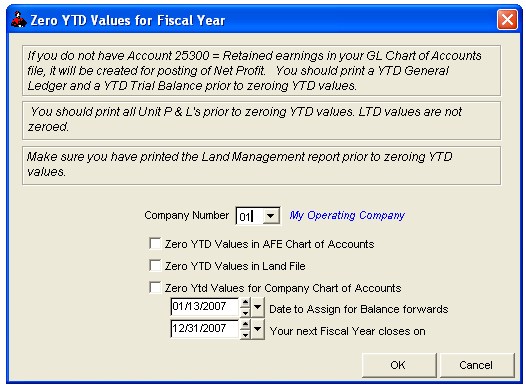Click the OK button

(x=399, y=365)
